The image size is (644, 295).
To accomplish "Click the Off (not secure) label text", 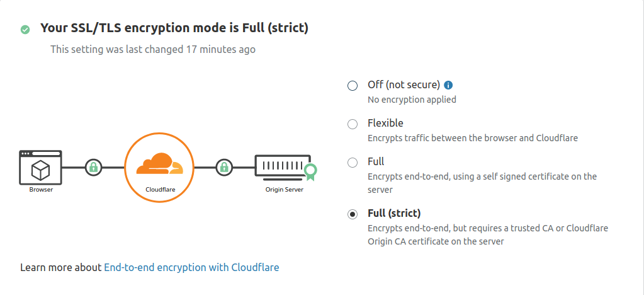I will coord(404,85).
